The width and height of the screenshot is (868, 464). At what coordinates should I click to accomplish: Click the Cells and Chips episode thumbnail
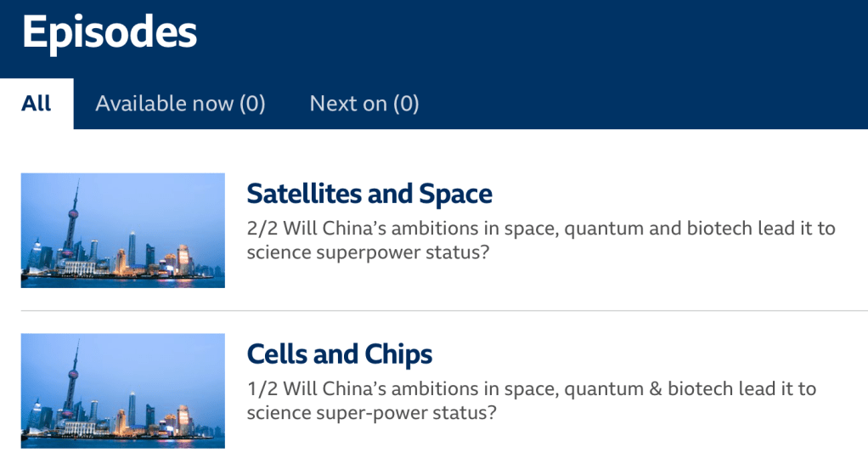coord(123,391)
